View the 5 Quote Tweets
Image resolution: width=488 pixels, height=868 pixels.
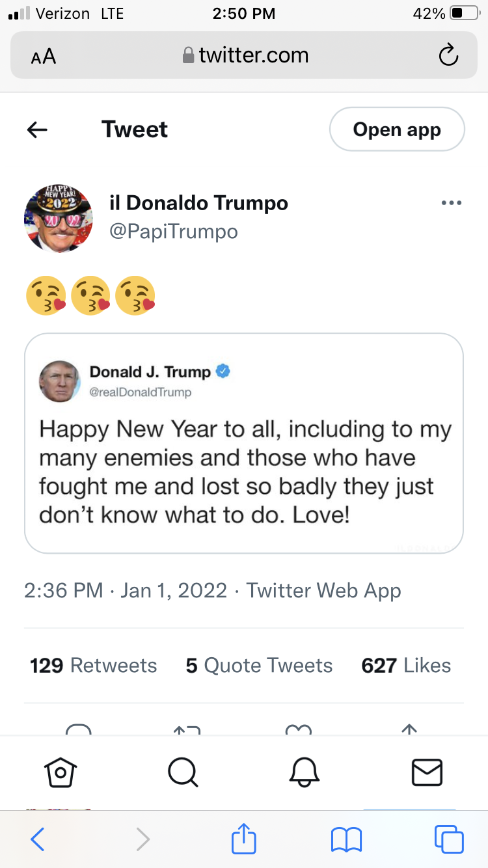click(259, 666)
